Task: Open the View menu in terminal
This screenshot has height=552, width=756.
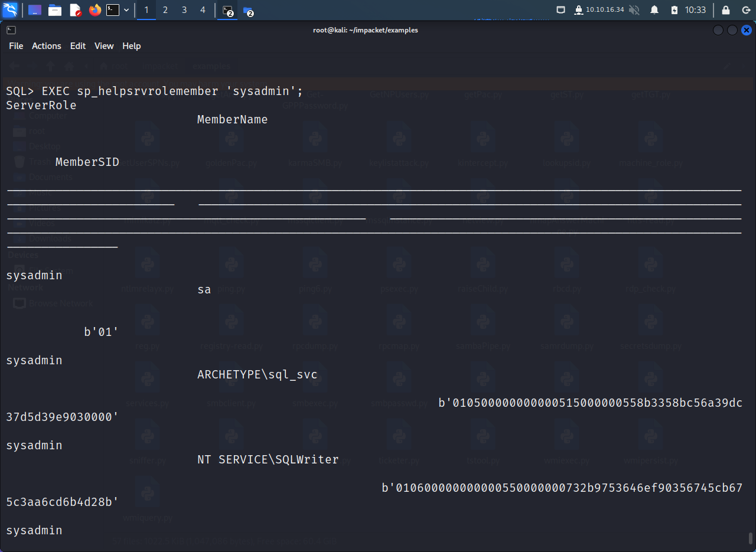Action: [x=104, y=46]
